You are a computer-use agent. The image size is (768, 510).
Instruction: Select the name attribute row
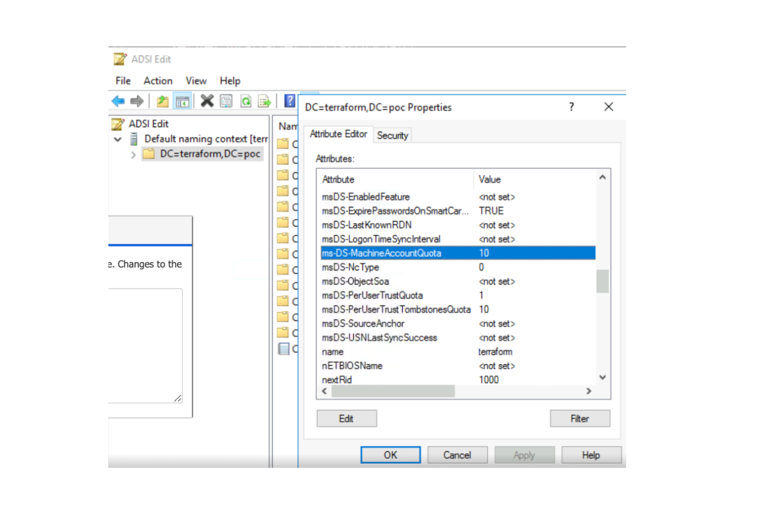click(x=458, y=352)
